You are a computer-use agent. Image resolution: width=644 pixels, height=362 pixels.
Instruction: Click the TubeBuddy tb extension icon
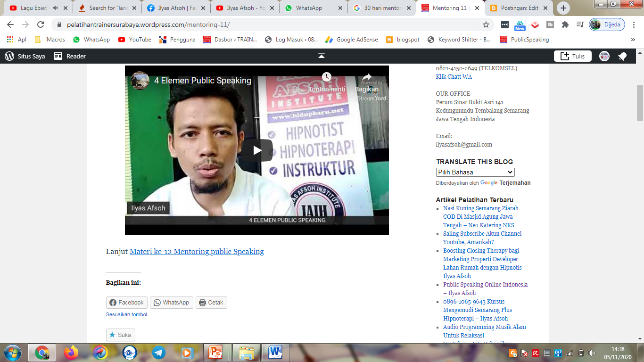click(550, 25)
